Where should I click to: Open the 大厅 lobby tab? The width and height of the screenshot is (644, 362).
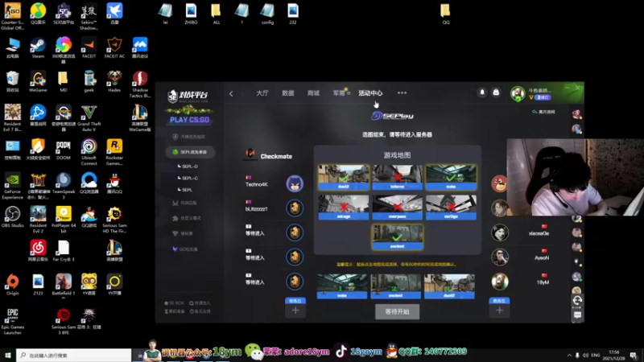coord(262,93)
